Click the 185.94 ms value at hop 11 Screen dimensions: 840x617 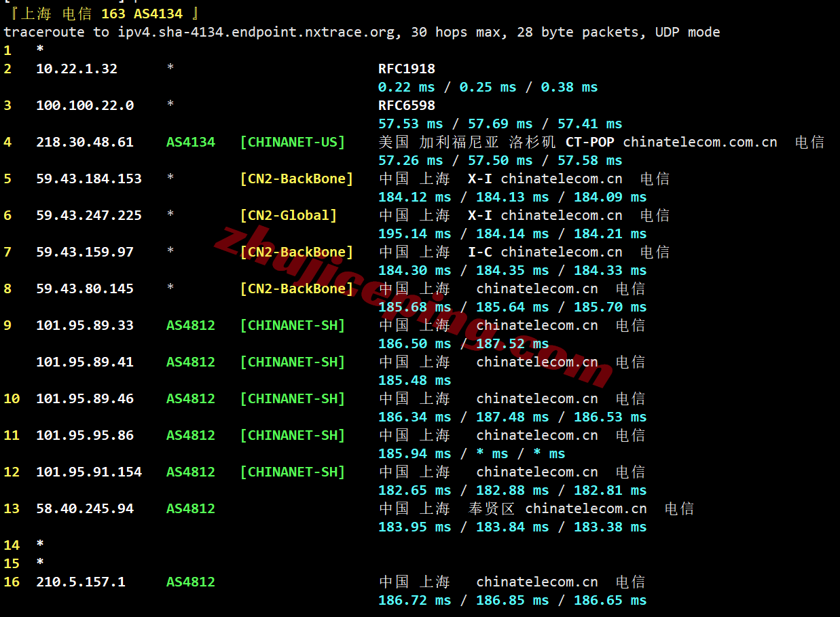tap(415, 453)
